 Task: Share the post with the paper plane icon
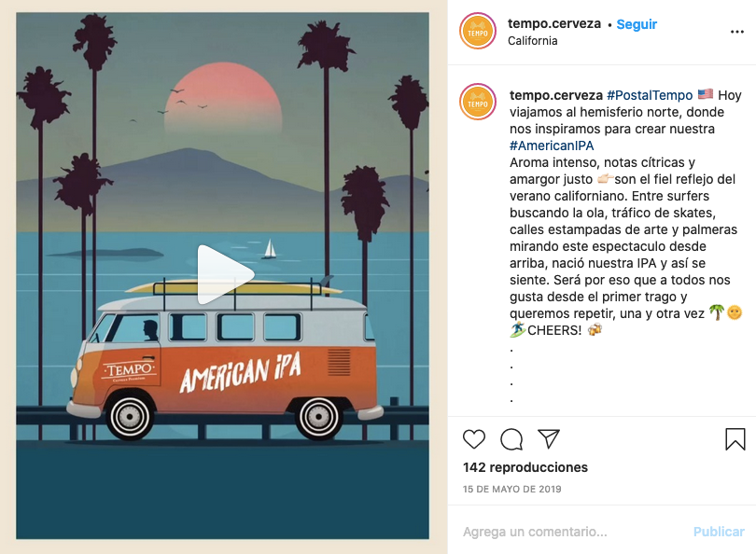[549, 439]
